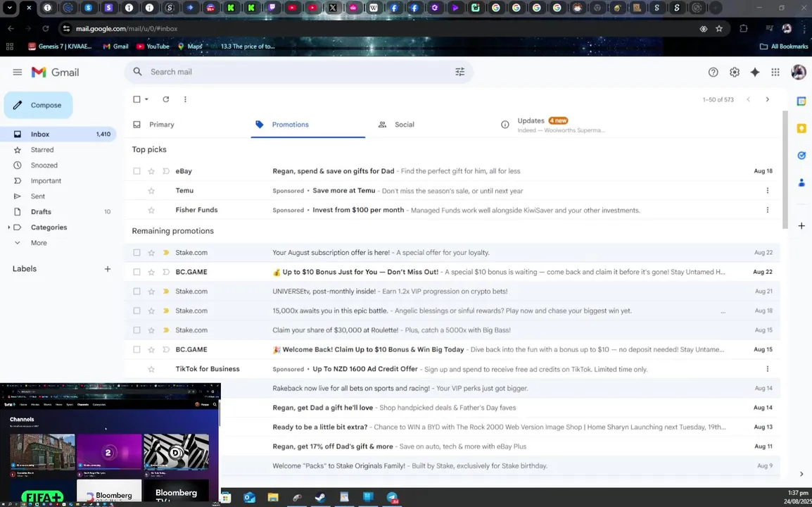Open Gemini sparkle icon in Gmail header

click(755, 72)
